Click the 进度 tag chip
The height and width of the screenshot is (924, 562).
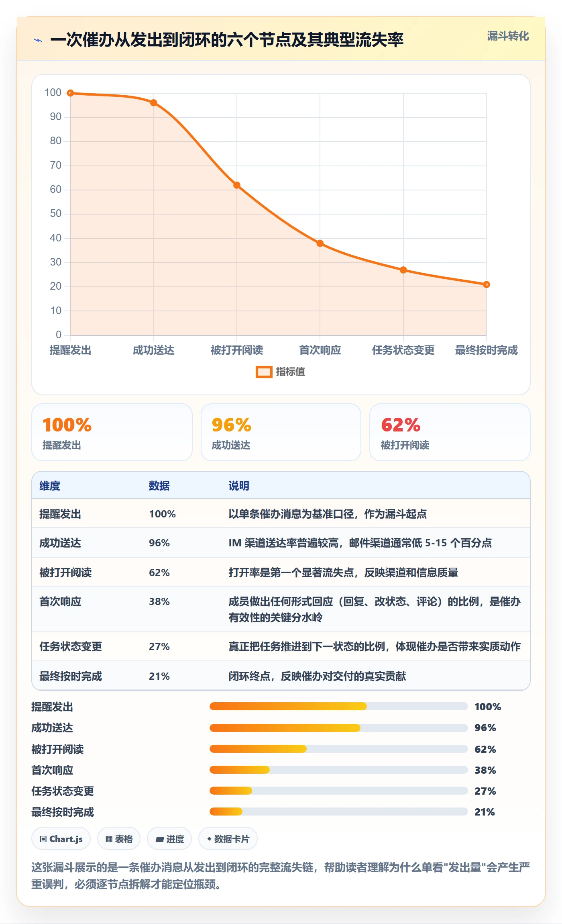pyautogui.click(x=169, y=839)
